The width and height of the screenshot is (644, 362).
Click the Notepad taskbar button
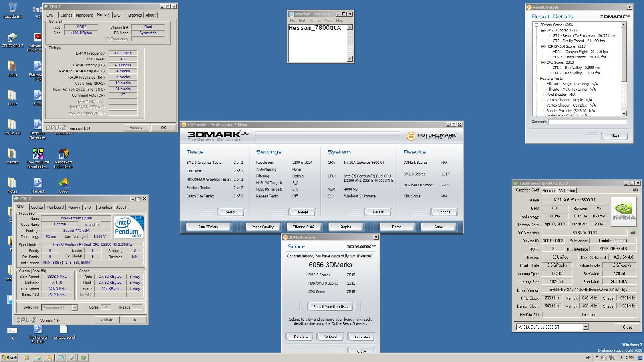tap(60, 358)
